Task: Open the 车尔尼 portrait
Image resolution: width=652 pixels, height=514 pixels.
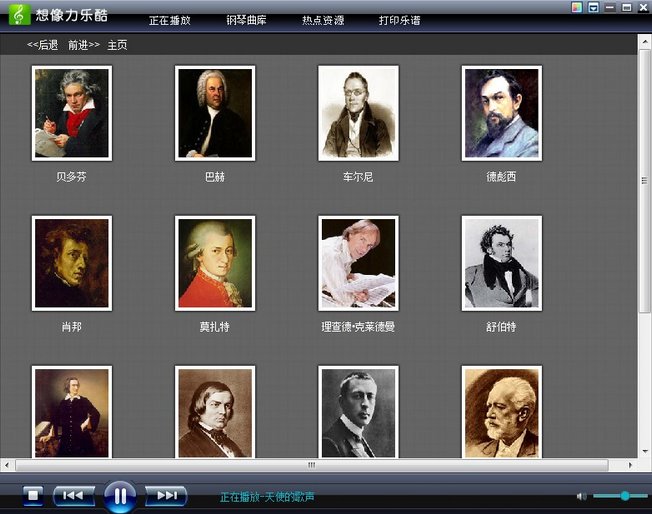Action: pyautogui.click(x=358, y=113)
